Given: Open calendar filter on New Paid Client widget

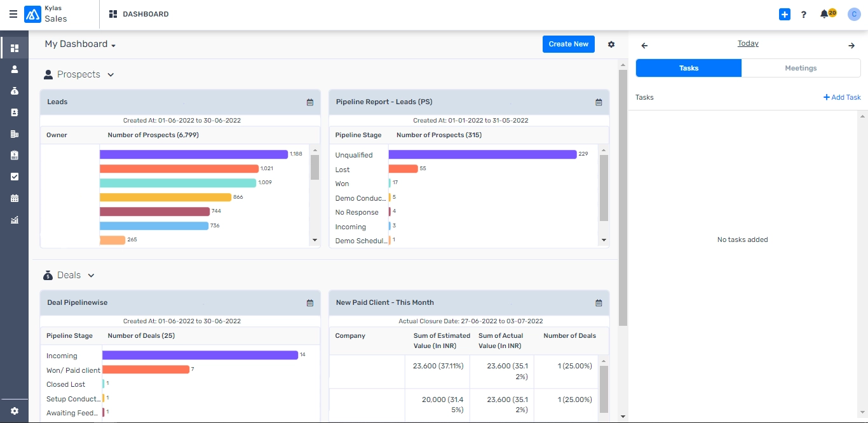Looking at the screenshot, I should [599, 303].
